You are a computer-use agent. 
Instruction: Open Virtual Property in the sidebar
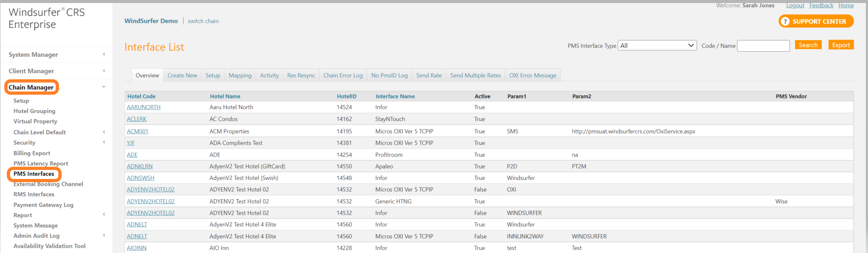pyautogui.click(x=35, y=121)
